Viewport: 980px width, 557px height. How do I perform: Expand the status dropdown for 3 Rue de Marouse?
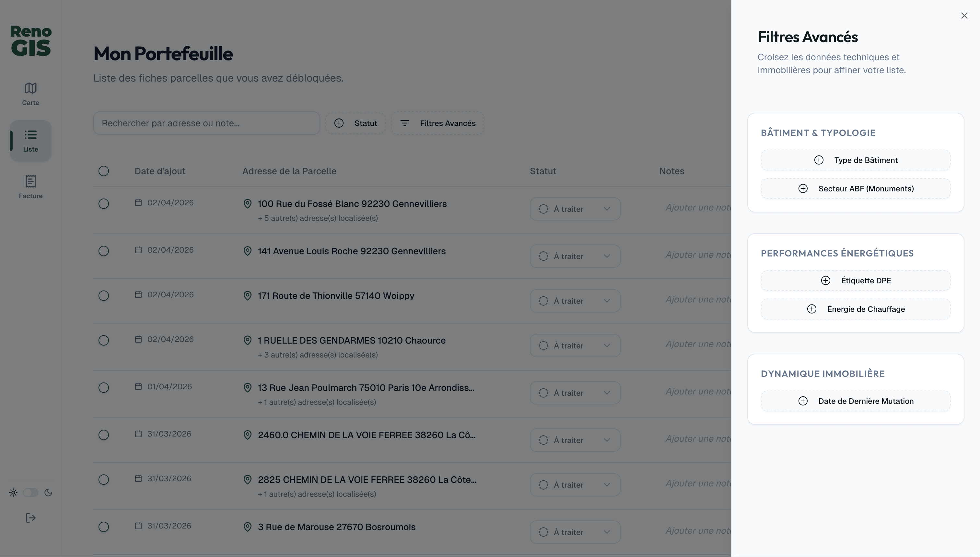pyautogui.click(x=575, y=532)
